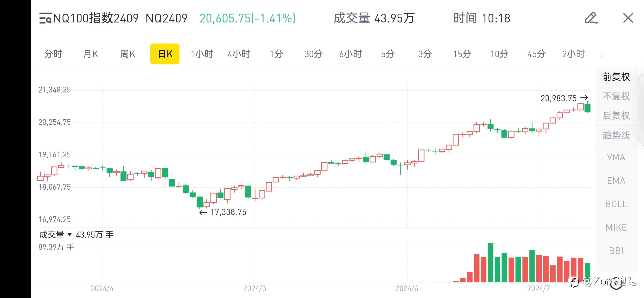Expand the 成交量 indicator dropdown triangle
The image size is (644, 298).
point(70,235)
